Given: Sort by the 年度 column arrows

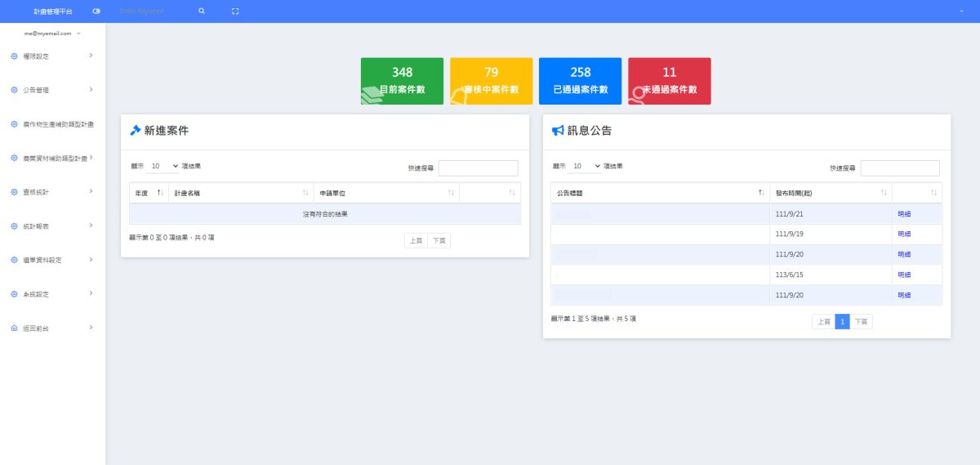Looking at the screenshot, I should (x=160, y=193).
